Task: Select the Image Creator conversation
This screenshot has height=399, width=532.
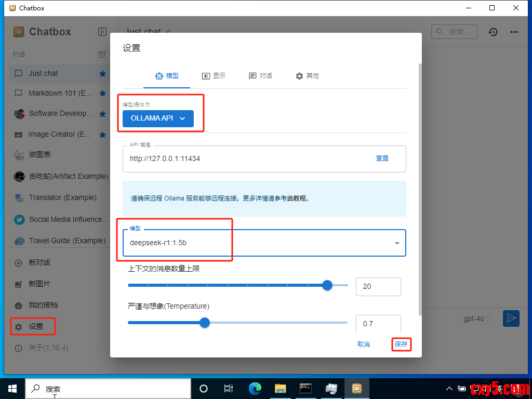Action: [x=59, y=135]
